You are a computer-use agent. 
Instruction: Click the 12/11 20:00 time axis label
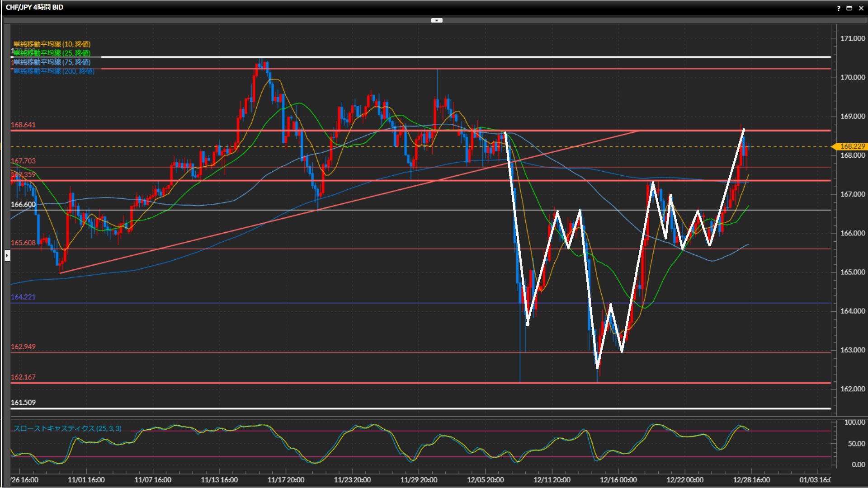552,480
